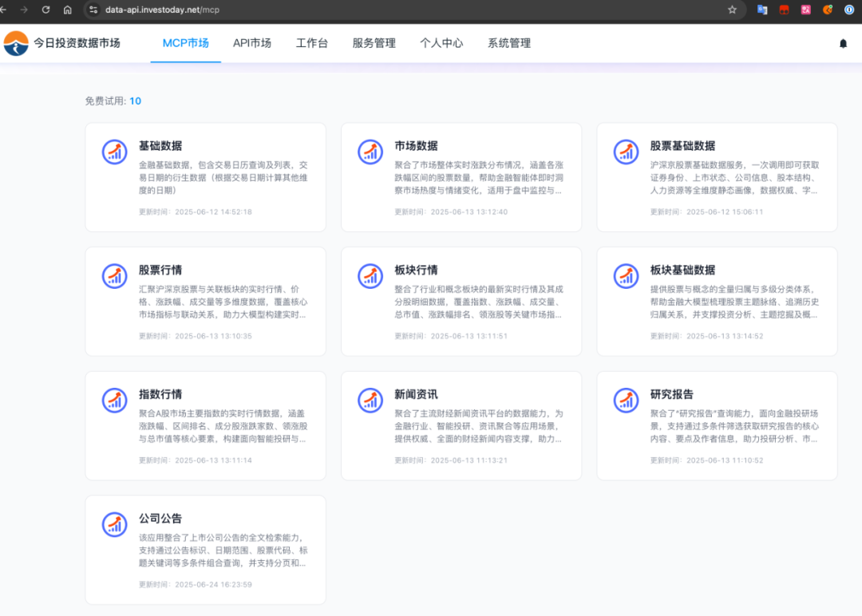Click the 股票行情 card chart icon
862x616 pixels.
[114, 275]
